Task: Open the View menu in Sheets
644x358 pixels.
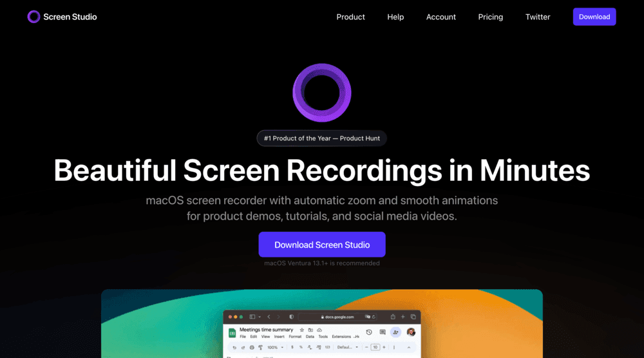Action: (265, 337)
